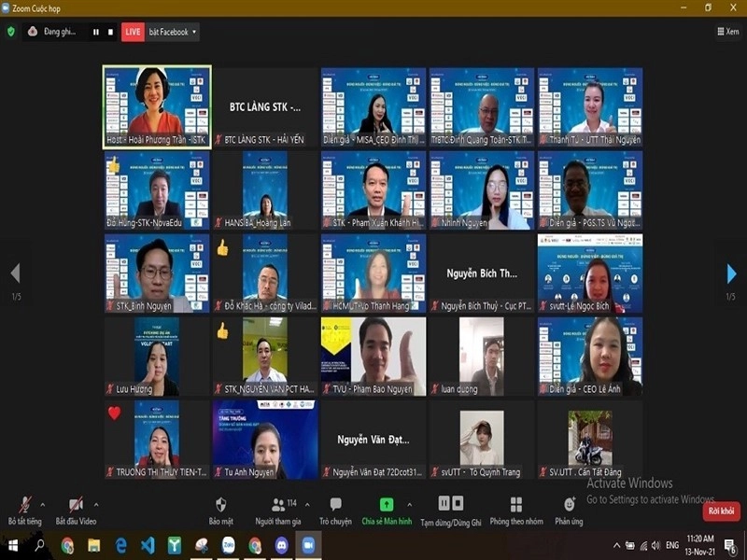This screenshot has width=747, height=560.
Task: Go to next gallery page arrow
Action: [731, 273]
